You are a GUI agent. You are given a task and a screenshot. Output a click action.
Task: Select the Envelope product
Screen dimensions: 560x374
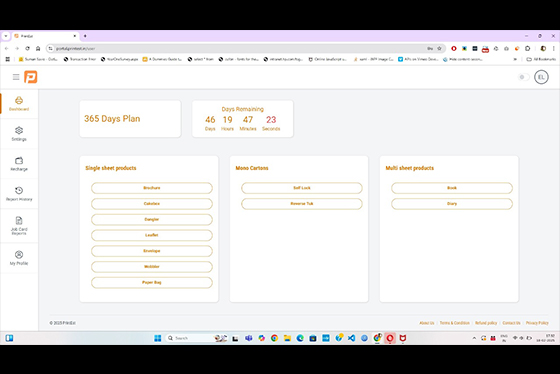point(152,251)
